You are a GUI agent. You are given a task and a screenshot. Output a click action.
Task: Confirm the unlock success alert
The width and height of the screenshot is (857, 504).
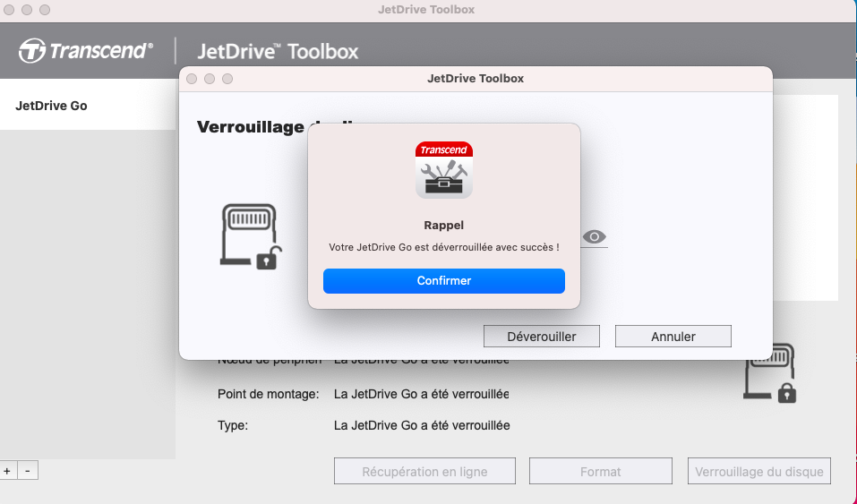pos(444,280)
